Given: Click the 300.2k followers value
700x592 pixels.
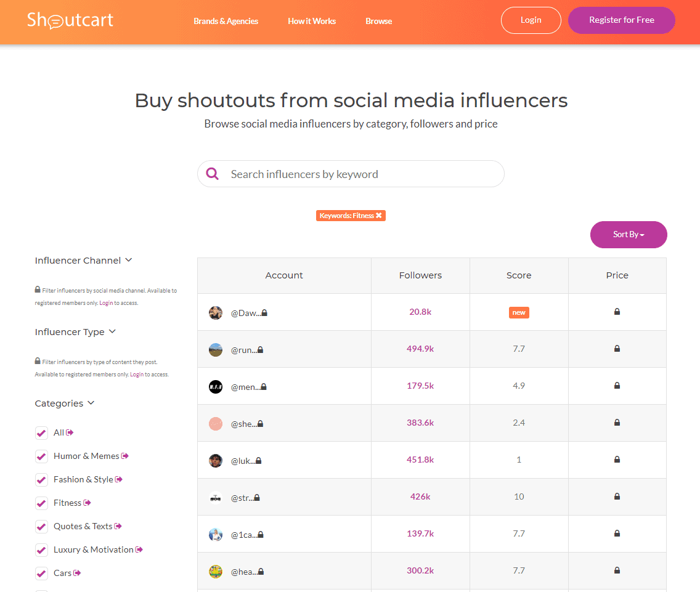Looking at the screenshot, I should tap(420, 570).
